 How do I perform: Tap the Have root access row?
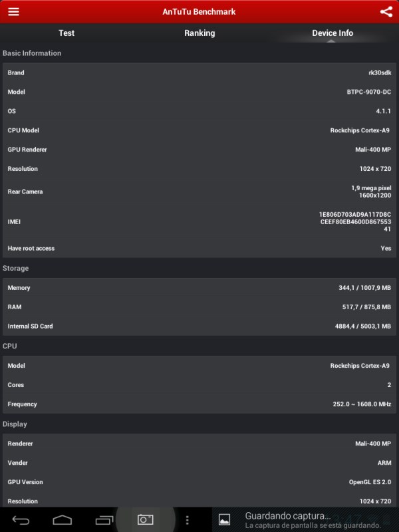199,248
